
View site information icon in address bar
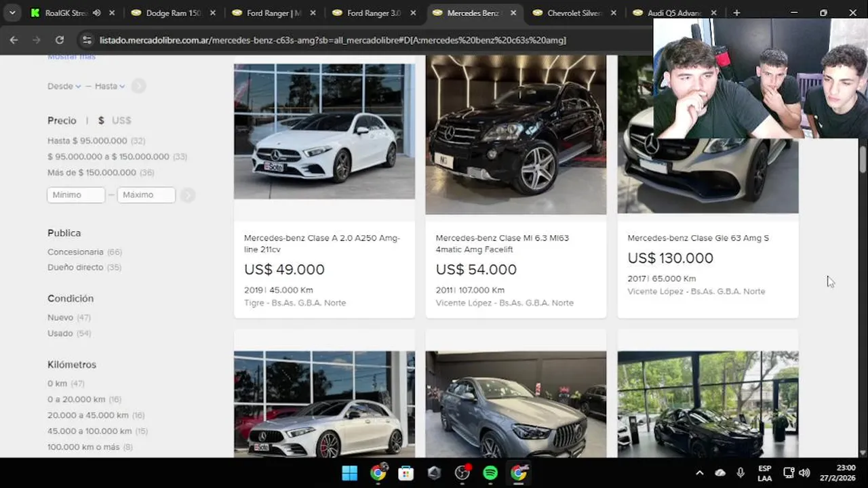(x=86, y=40)
